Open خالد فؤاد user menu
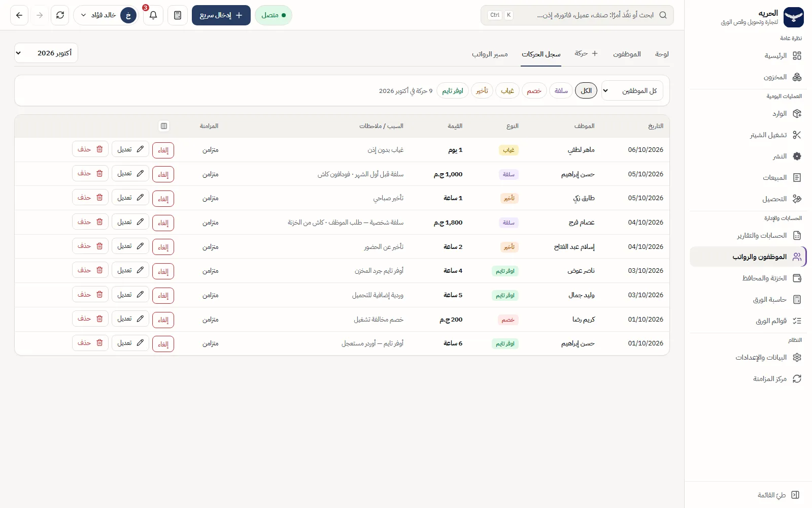The height and width of the screenshot is (508, 812). click(x=106, y=15)
